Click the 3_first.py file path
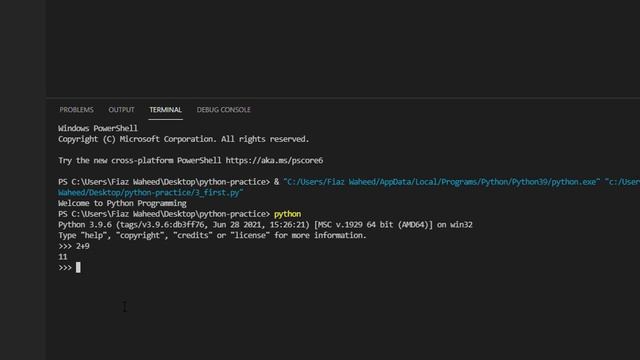 [151, 193]
